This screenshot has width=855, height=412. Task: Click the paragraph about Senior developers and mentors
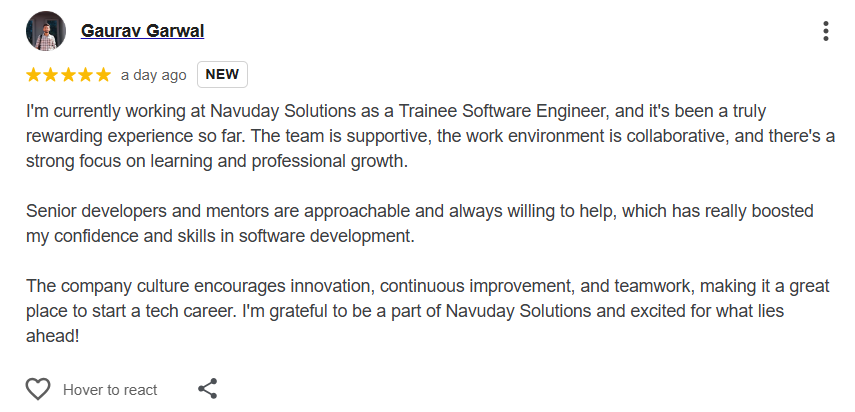pos(419,223)
